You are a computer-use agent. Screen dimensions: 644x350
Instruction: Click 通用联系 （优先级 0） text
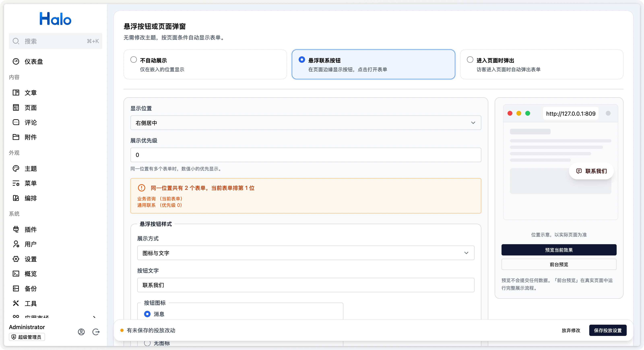pyautogui.click(x=160, y=205)
